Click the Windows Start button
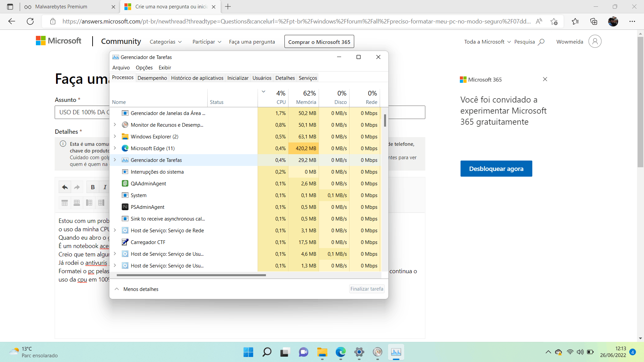Viewport: 644px width, 362px height. coord(248,352)
